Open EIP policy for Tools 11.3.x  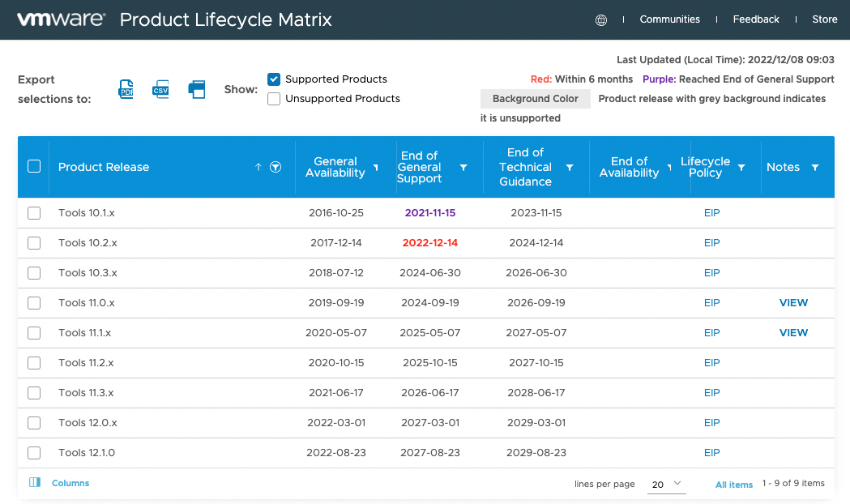pyautogui.click(x=711, y=393)
